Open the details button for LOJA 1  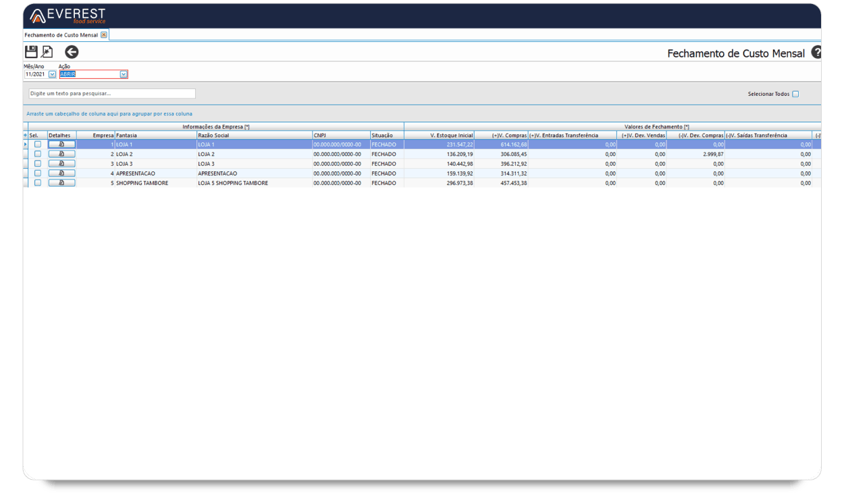[x=61, y=144]
